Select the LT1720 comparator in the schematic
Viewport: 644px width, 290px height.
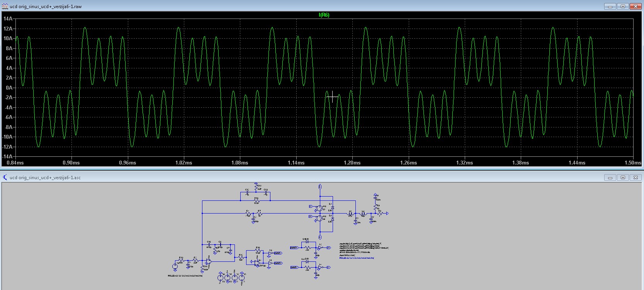257,263
